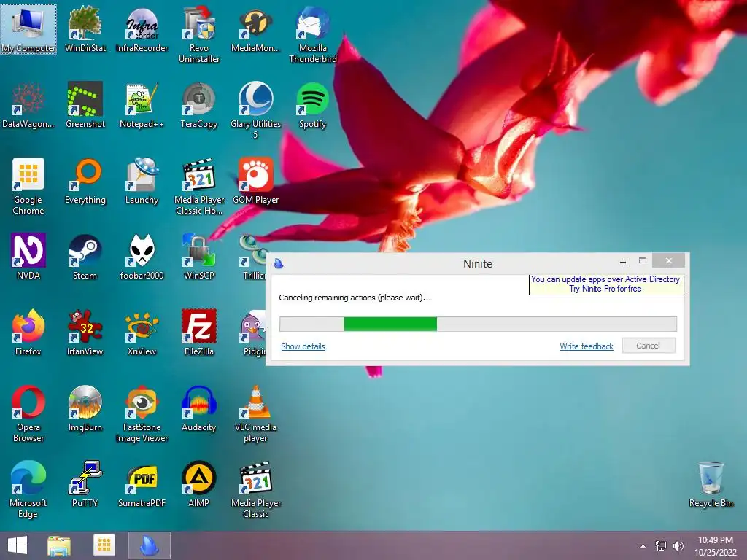Open Notepad++ from the desktop
Image resolution: width=747 pixels, height=560 pixels.
(x=142, y=105)
